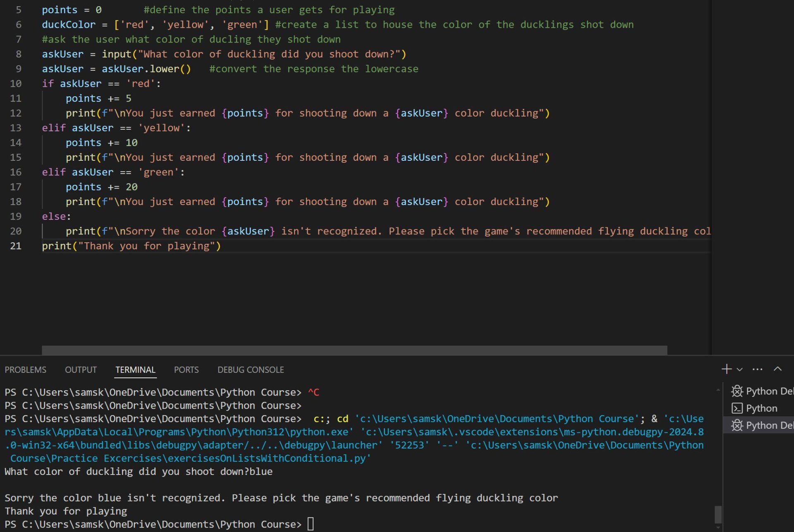
Task: Click the PORTS tab in terminal panel
Action: pyautogui.click(x=185, y=369)
